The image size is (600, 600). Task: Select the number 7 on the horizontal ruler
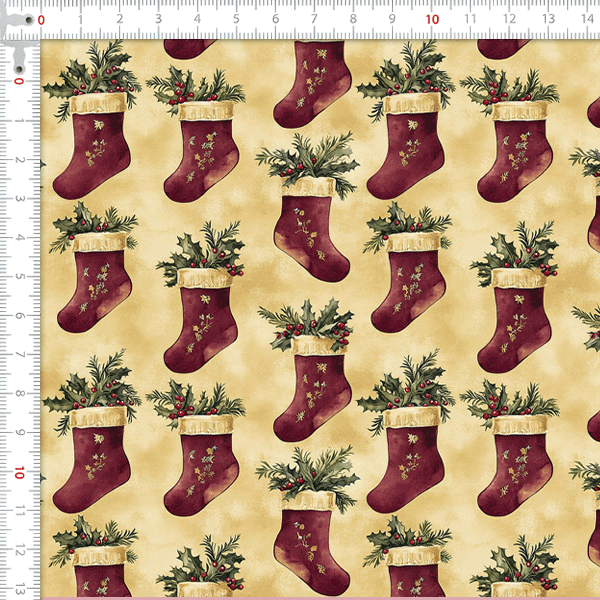(x=314, y=19)
